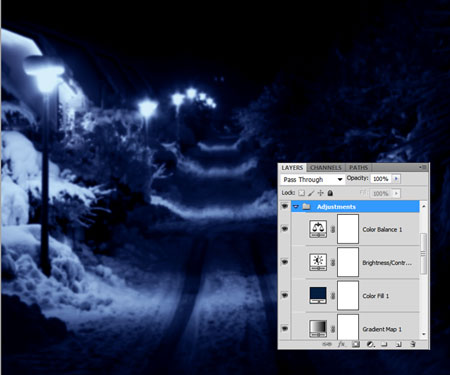Click the Color Balance adjustment scales icon
This screenshot has width=450, height=375.
pos(318,229)
